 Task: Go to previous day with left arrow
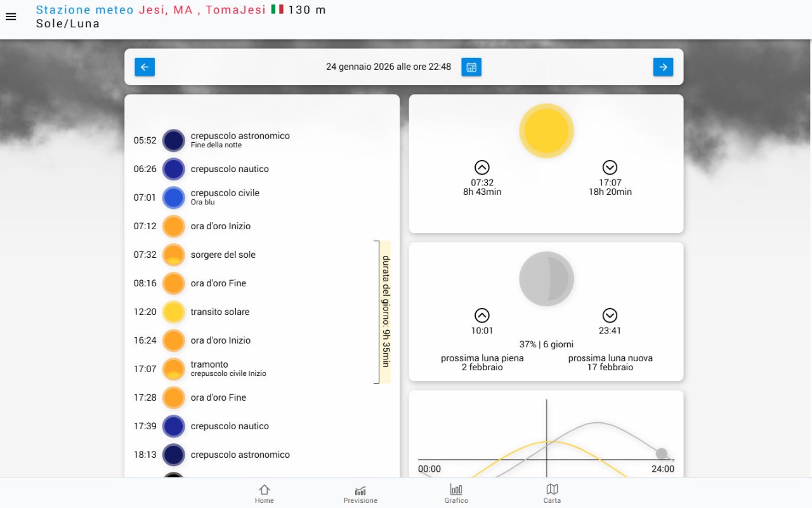(145, 67)
